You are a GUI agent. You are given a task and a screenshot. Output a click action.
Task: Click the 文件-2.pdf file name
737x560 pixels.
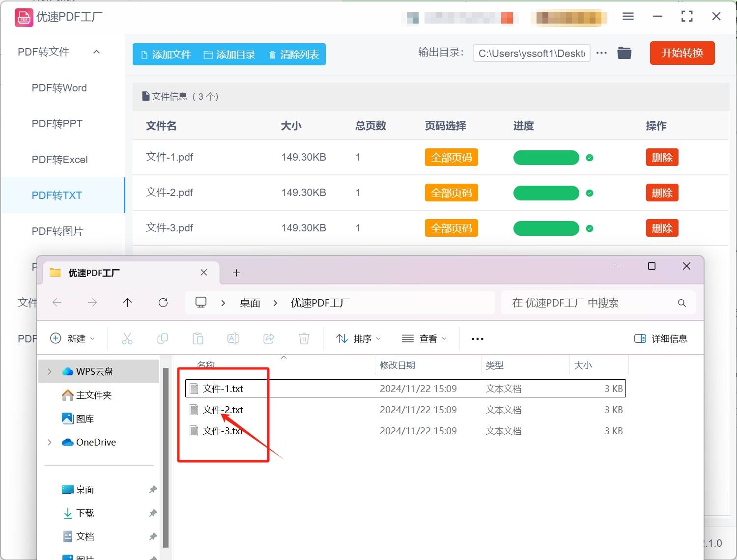coord(170,193)
